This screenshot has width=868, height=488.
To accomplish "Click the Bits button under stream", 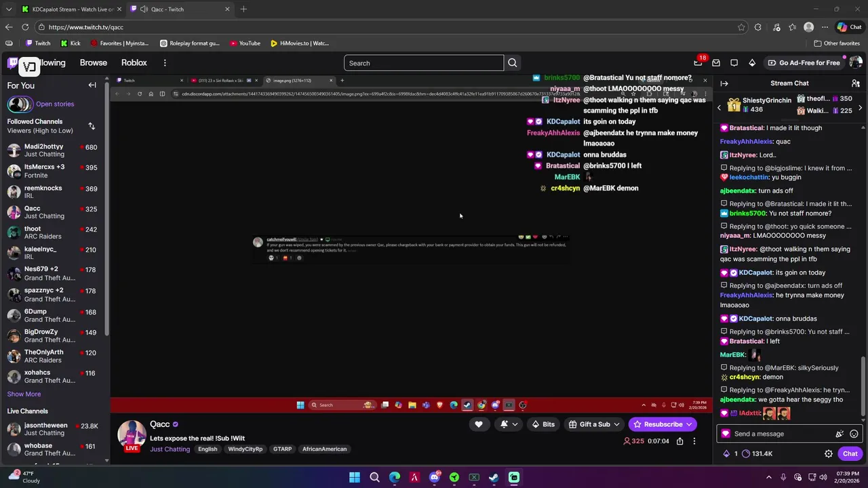I will pyautogui.click(x=543, y=424).
